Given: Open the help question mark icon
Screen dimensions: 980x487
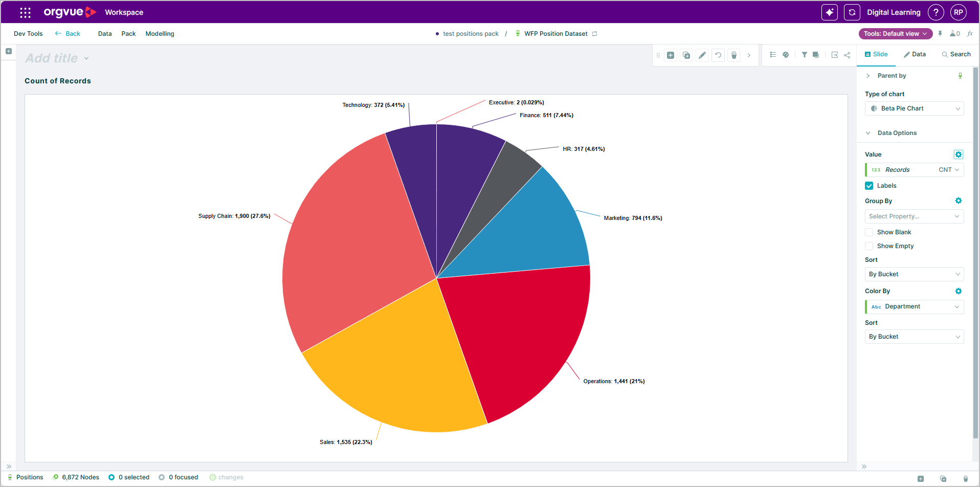Looking at the screenshot, I should click(936, 12).
